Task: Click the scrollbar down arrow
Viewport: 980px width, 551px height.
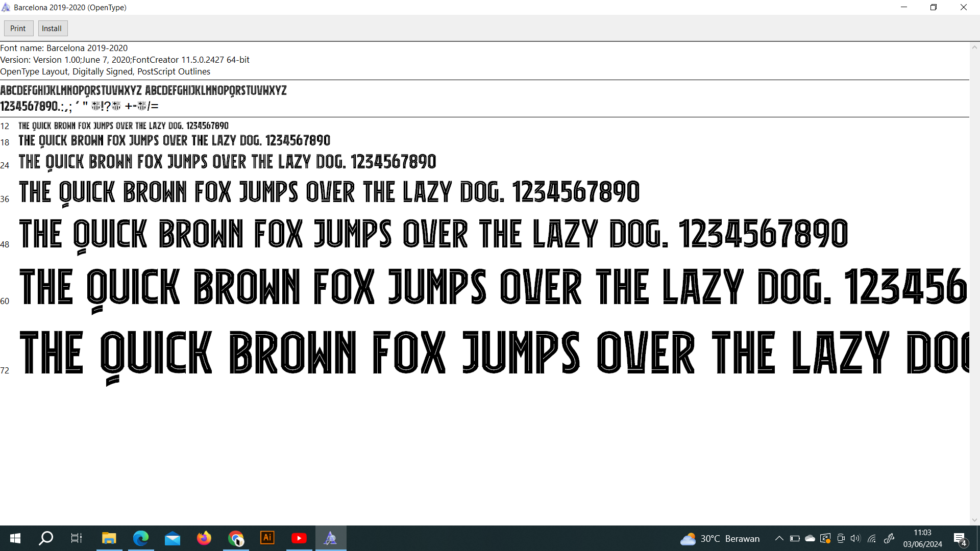Action: coord(974,520)
